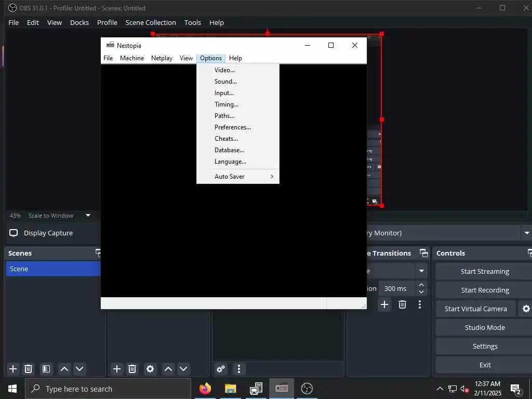Click the Windows taskbar search box
This screenshot has height=399, width=532.
coord(108,389)
